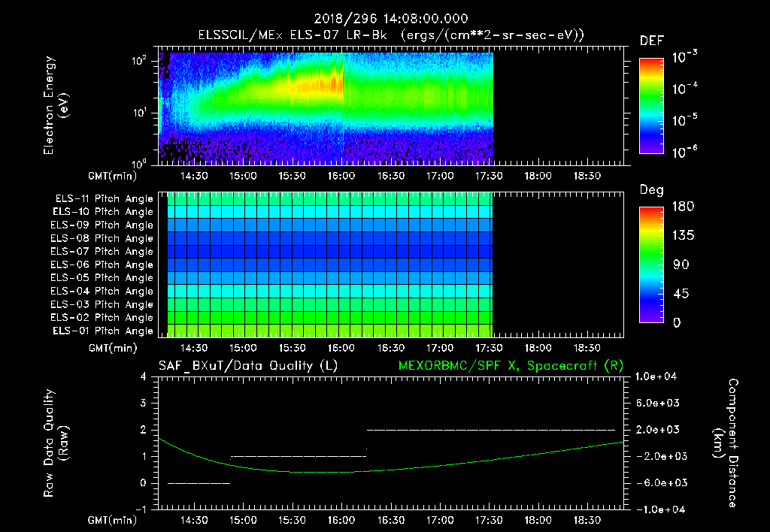Click the data quality line at level 2
Viewport: 770px width, 532px height.
click(491, 430)
